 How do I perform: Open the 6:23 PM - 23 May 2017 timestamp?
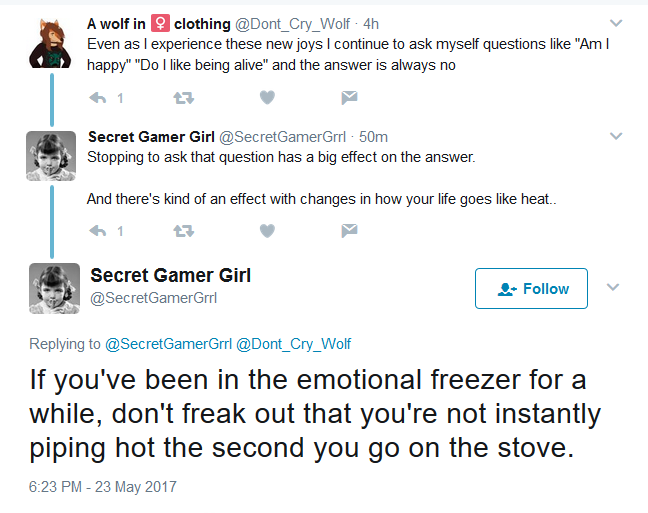coord(102,487)
